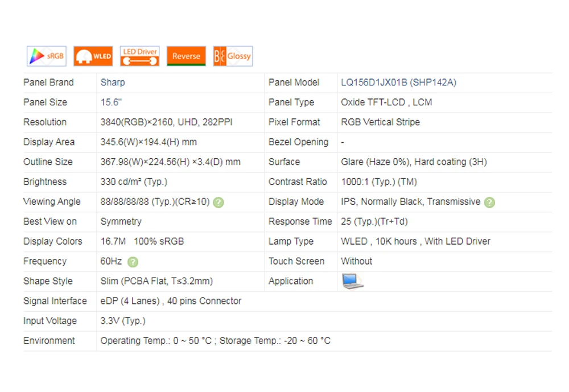
Task: Click the Contrast Ratio label
Action: point(298,182)
